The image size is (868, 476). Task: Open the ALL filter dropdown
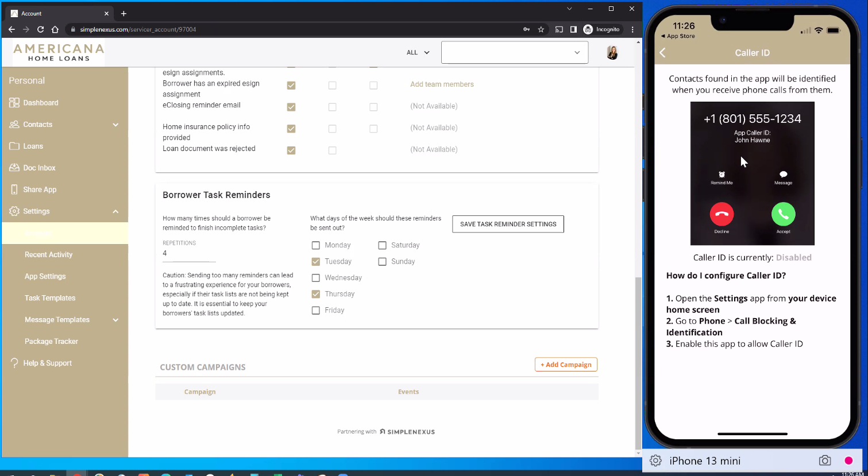[x=418, y=52]
